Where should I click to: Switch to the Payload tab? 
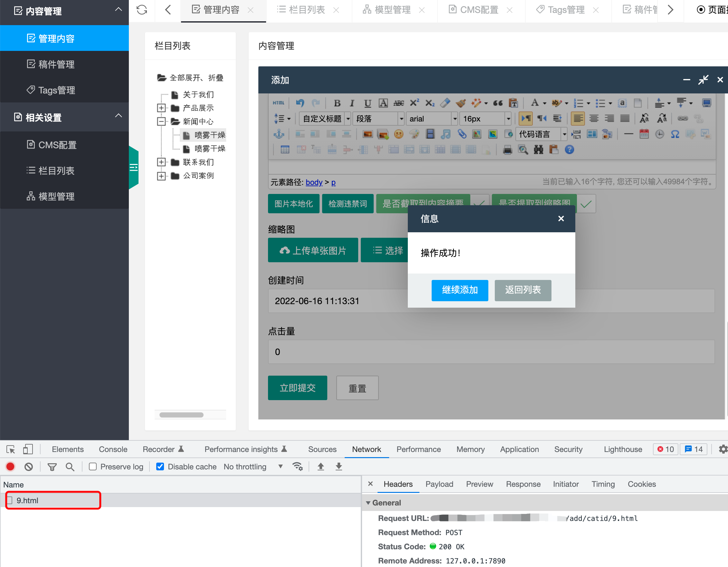coord(439,484)
